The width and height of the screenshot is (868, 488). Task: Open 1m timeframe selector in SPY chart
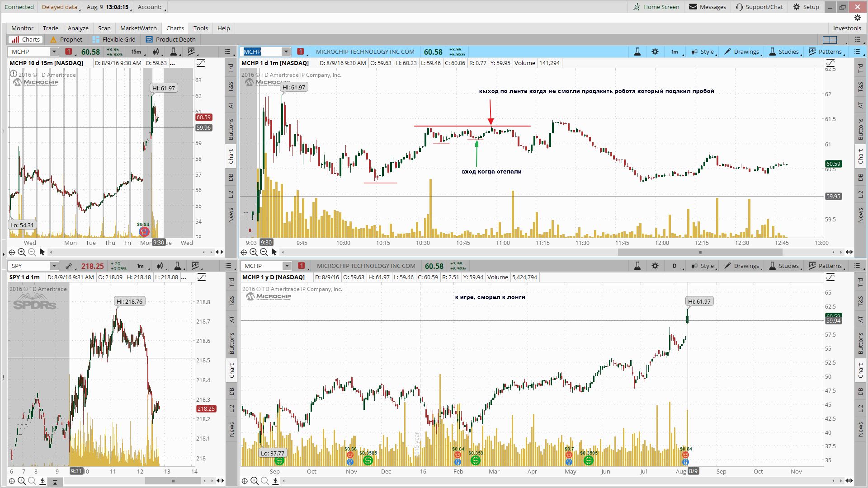click(x=141, y=266)
